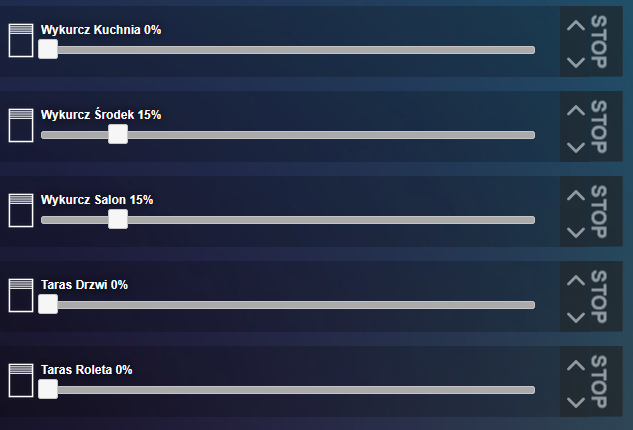Lower Wykurcz Salon blind down arrow

coord(576,232)
